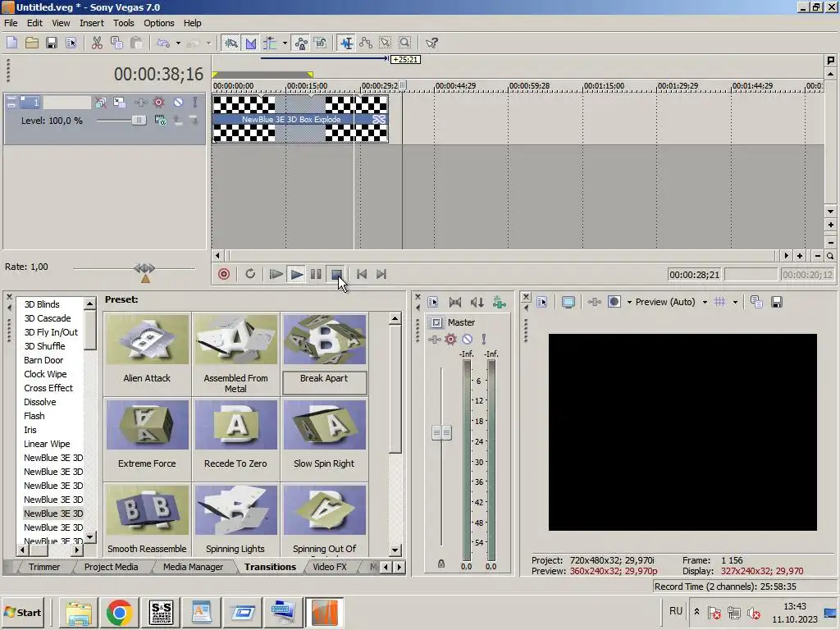The width and height of the screenshot is (840, 630).
Task: Select the Selection Edit tool
Action: [386, 43]
